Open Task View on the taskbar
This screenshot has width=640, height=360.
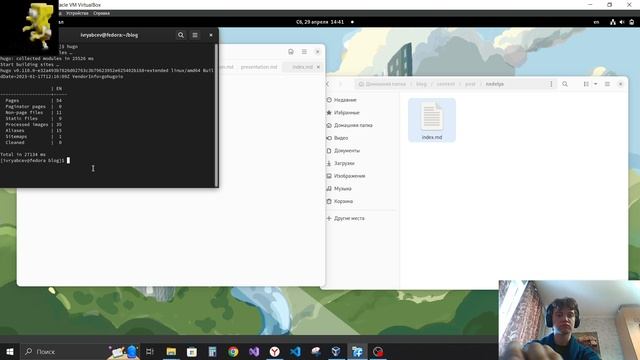click(149, 351)
